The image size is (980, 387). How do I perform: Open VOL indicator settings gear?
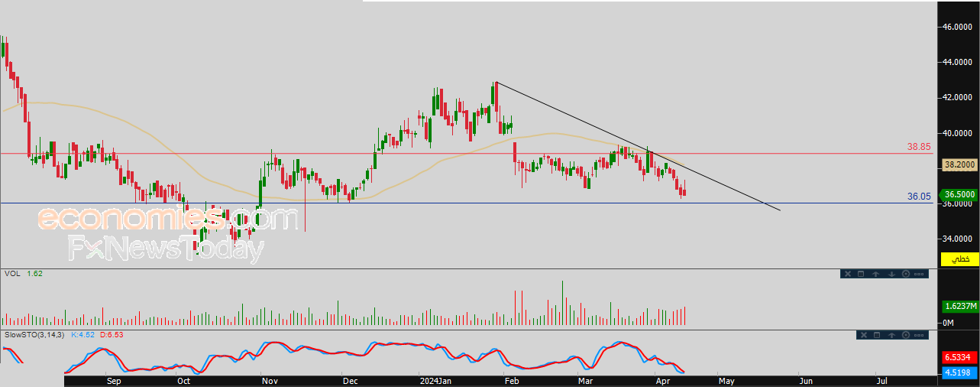point(906,274)
